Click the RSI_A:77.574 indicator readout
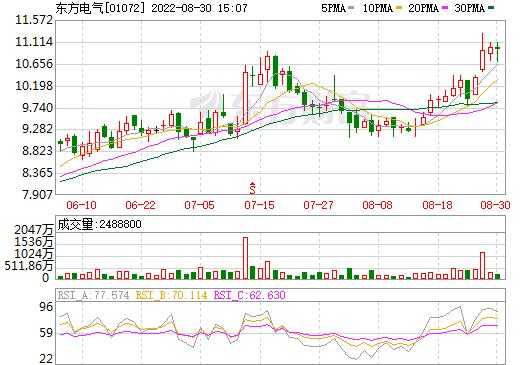 pyautogui.click(x=93, y=295)
